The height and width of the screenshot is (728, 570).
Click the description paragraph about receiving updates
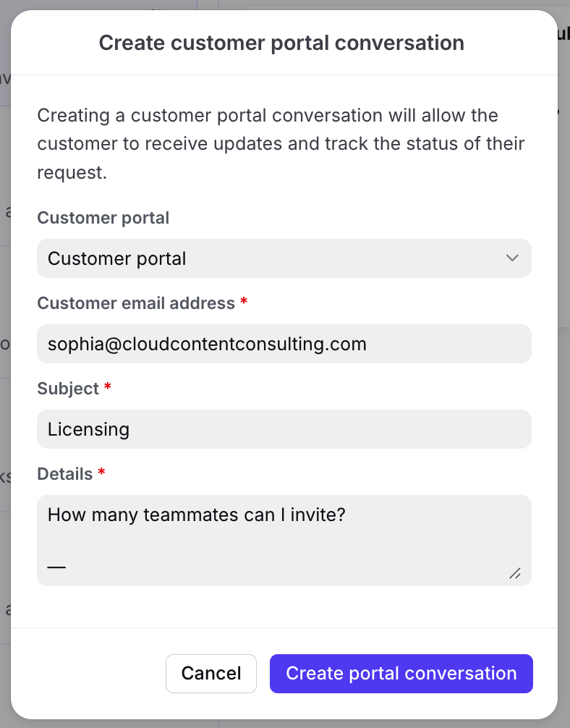tap(281, 143)
